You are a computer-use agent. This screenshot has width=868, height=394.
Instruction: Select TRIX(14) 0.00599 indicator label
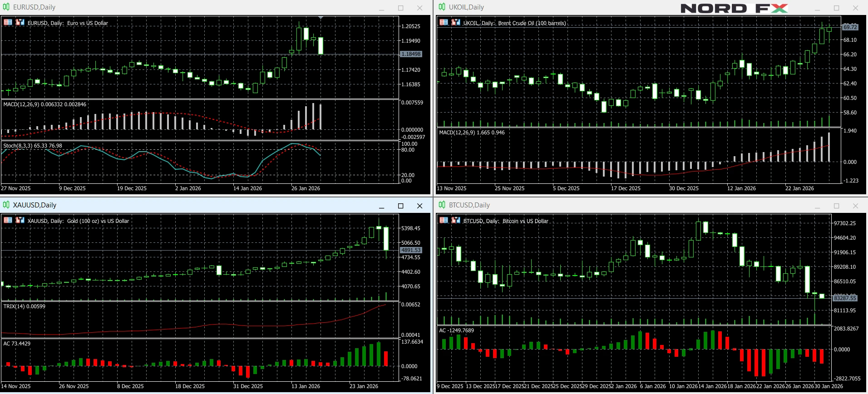click(x=25, y=306)
